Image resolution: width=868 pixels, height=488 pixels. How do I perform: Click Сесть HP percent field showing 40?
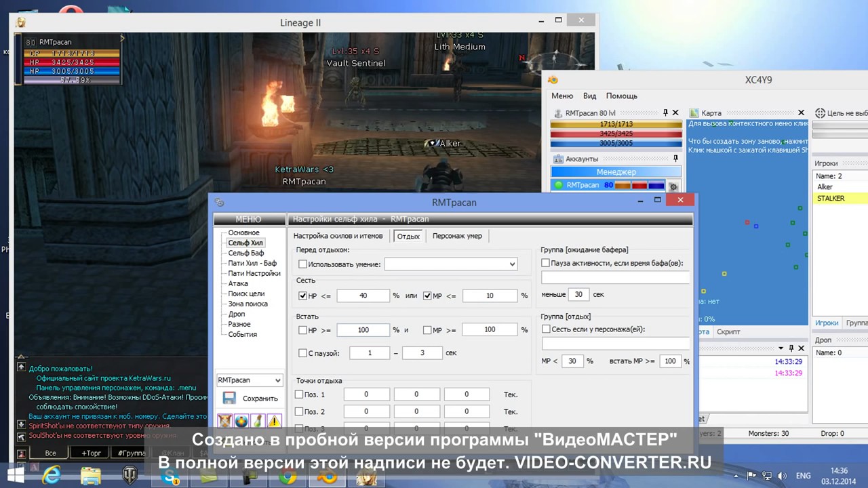[x=363, y=296]
